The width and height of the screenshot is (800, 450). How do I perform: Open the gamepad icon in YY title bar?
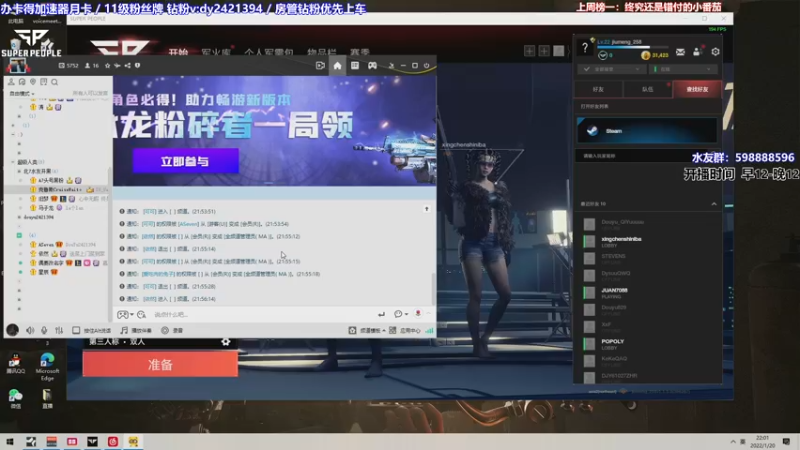tap(372, 66)
